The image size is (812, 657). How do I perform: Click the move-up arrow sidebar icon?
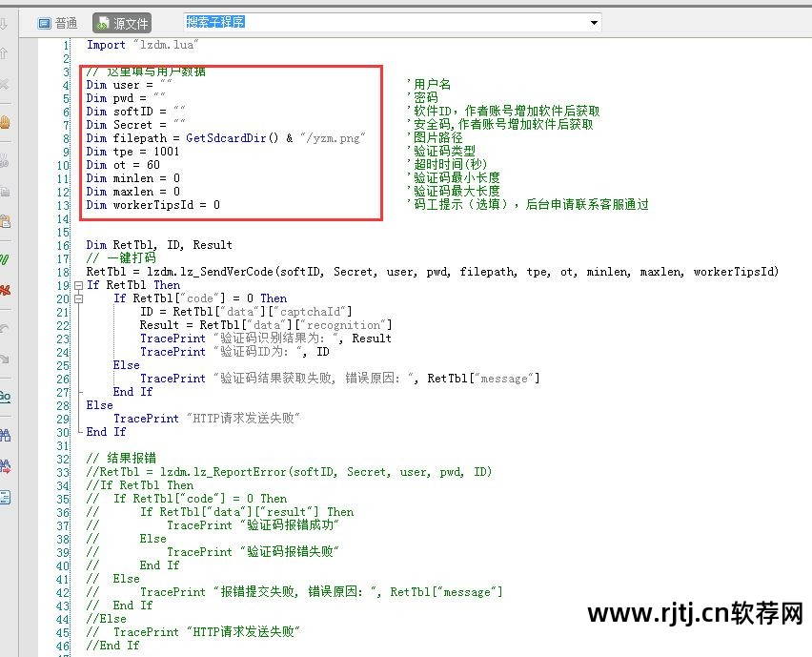[x=4, y=52]
